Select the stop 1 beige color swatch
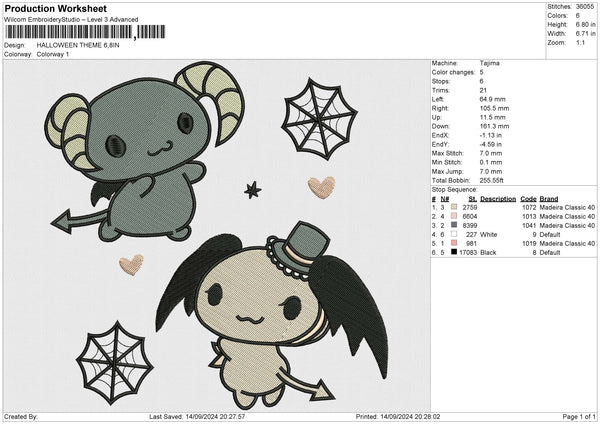The image size is (600, 424). [454, 207]
